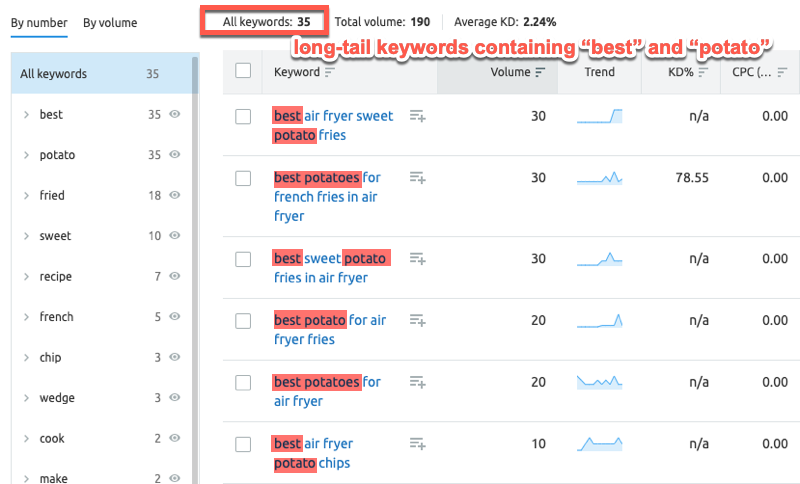The width and height of the screenshot is (800, 484).
Task: Switch to the By volume tab
Action: tap(110, 23)
